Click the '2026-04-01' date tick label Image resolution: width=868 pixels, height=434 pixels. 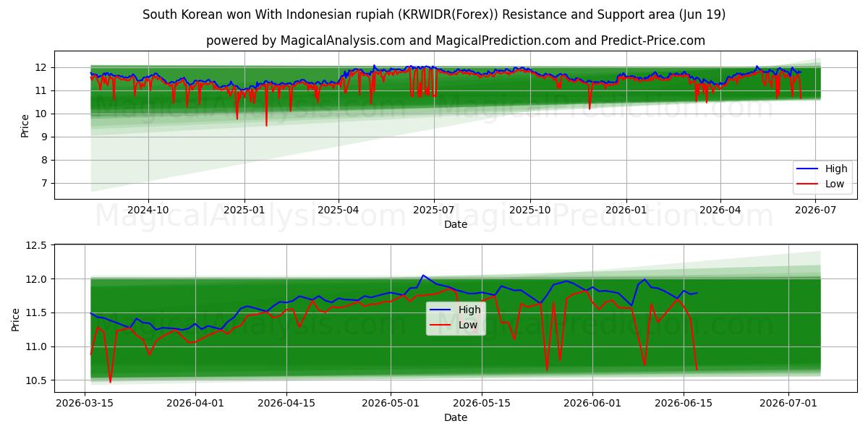(195, 404)
